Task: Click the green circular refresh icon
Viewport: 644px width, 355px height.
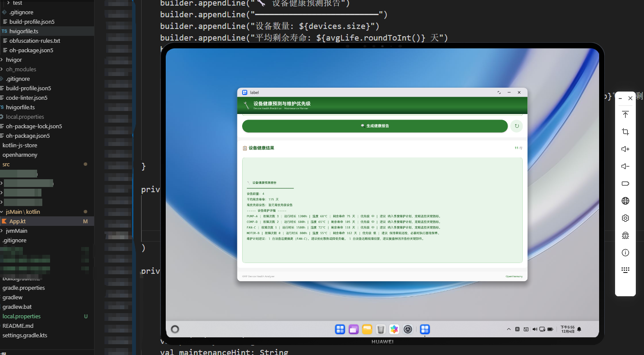Action: pos(517,126)
